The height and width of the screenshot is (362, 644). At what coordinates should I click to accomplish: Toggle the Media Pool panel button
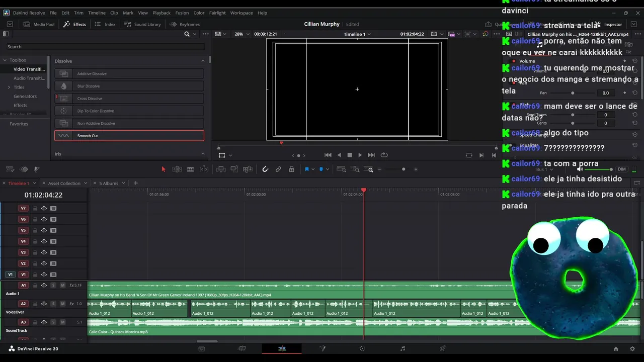point(39,24)
